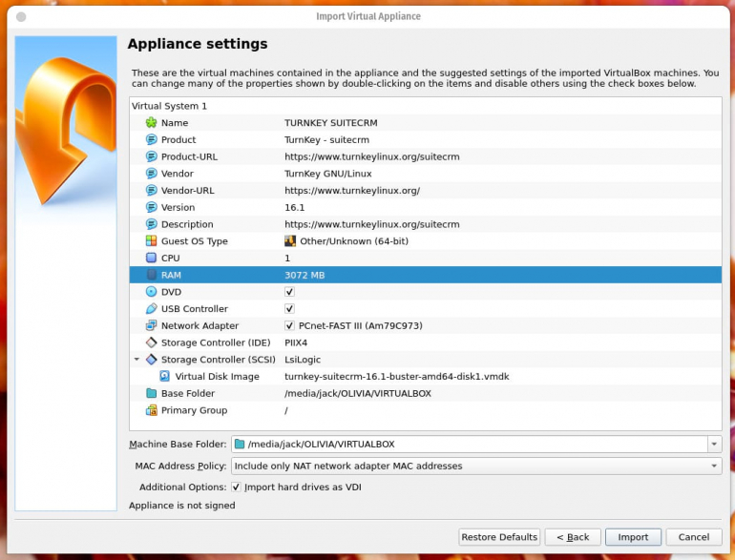The height and width of the screenshot is (560, 735).
Task: Select the LsiLogic controller value
Action: click(303, 360)
